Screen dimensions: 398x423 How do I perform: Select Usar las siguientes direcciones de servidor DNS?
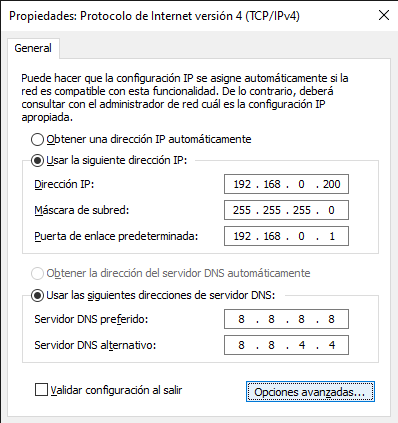tap(37, 295)
